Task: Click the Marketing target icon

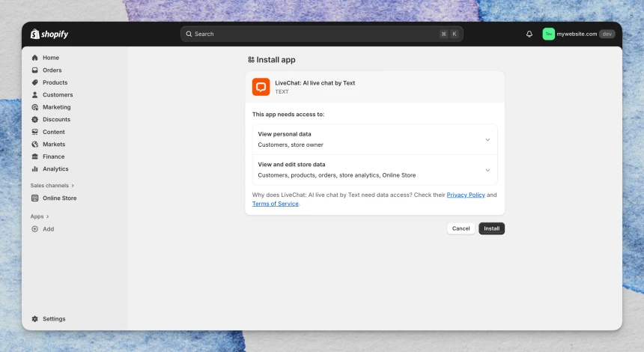Action: (x=35, y=107)
